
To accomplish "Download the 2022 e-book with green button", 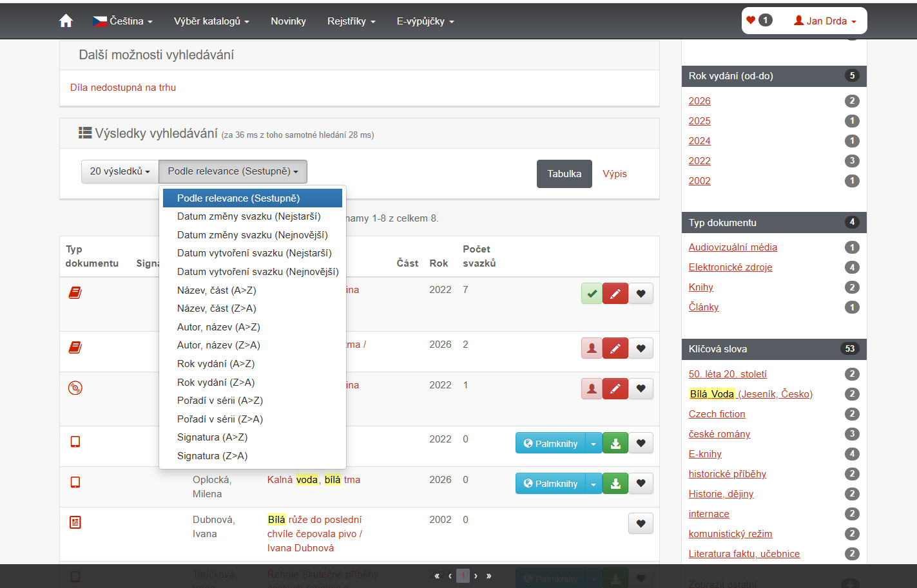I will 615,443.
